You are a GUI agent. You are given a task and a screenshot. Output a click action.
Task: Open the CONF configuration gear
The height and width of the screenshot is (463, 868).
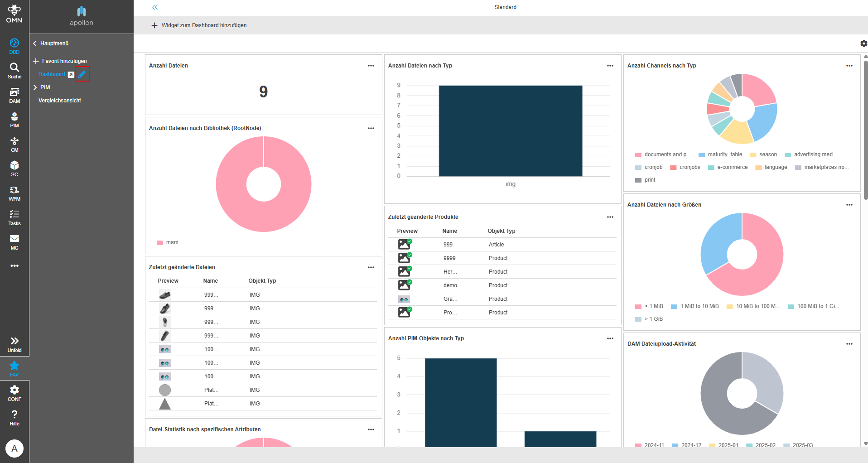[x=14, y=393]
